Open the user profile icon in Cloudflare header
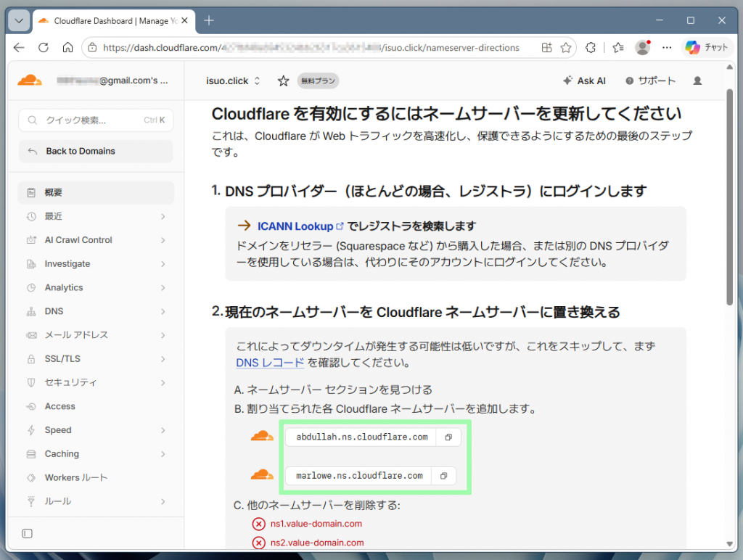This screenshot has height=560, width=743. click(697, 81)
